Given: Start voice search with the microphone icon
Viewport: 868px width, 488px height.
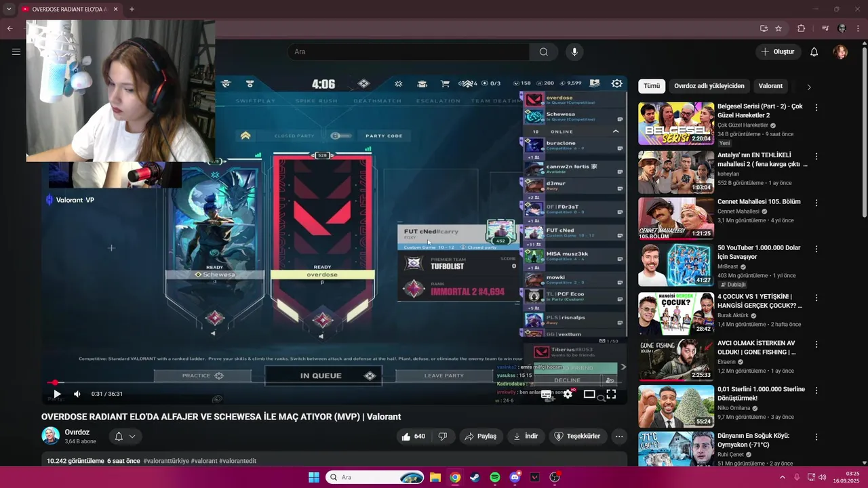Looking at the screenshot, I should click(x=574, y=52).
